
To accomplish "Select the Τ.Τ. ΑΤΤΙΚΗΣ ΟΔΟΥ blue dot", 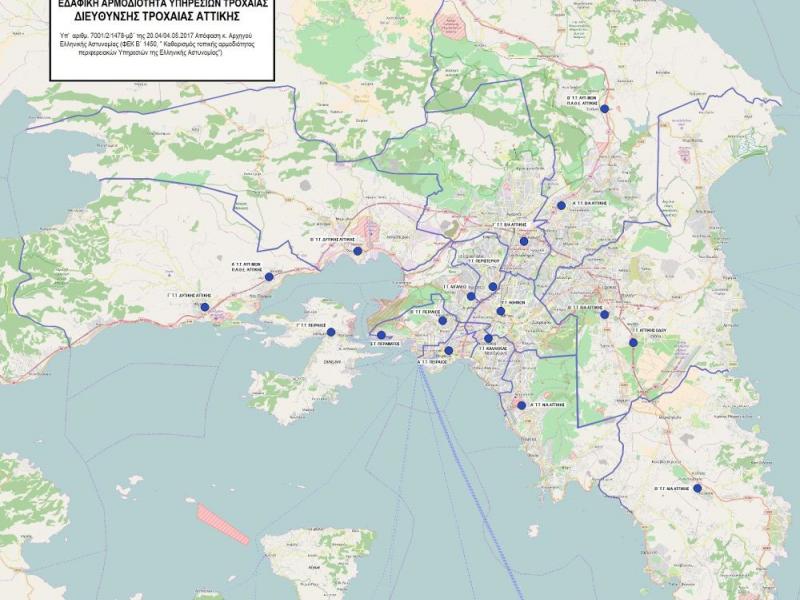I will pos(633,343).
